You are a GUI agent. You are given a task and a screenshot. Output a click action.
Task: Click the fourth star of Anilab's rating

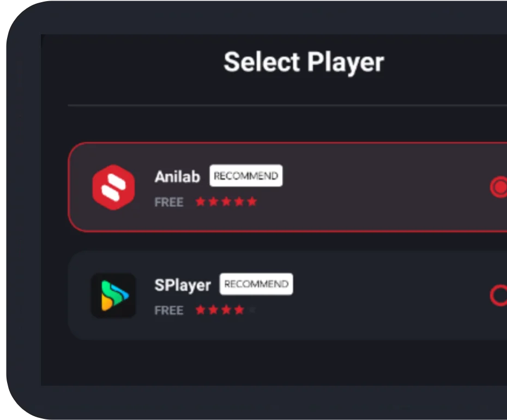[239, 202]
